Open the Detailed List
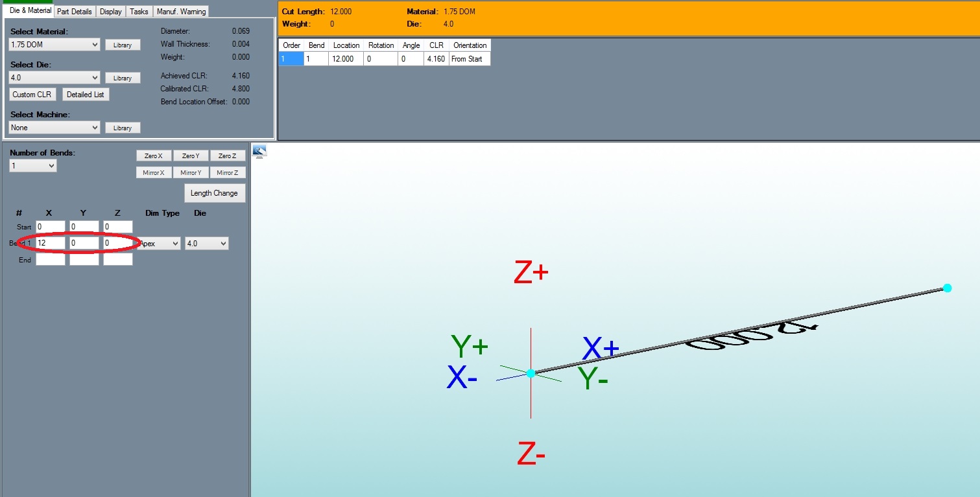 tap(85, 95)
